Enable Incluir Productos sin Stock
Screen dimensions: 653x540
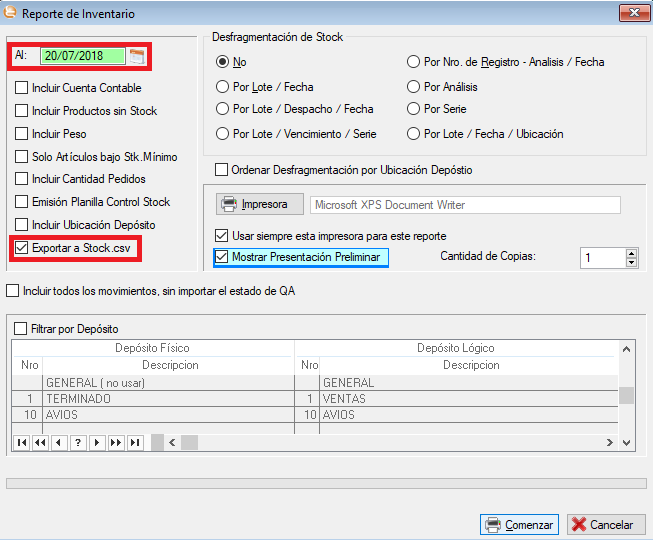pyautogui.click(x=21, y=111)
